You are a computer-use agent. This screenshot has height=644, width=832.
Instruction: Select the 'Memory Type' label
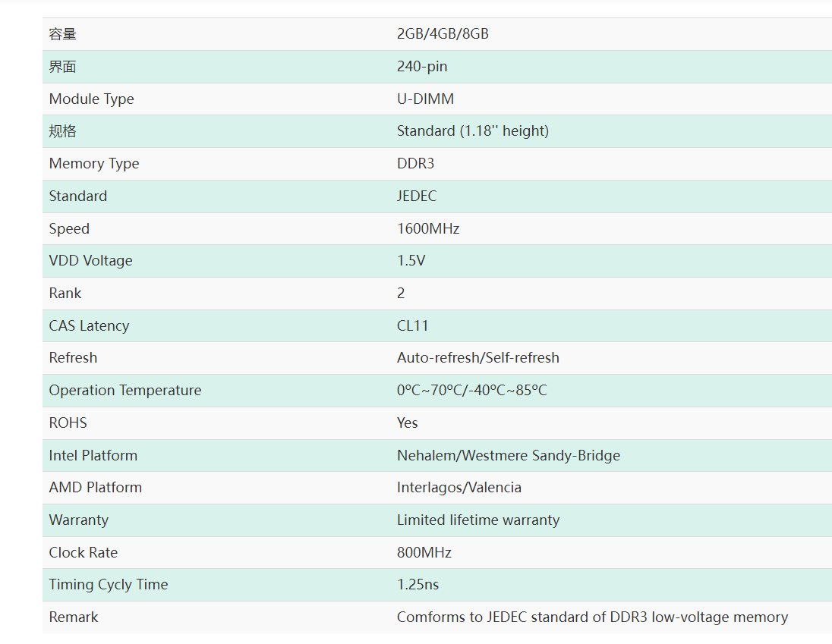(x=94, y=164)
